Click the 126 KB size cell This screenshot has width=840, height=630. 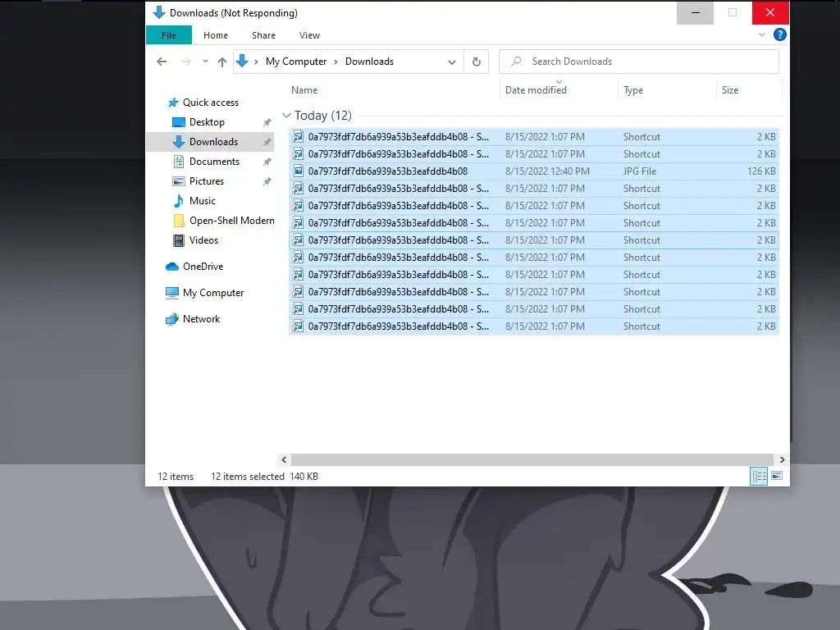(761, 171)
